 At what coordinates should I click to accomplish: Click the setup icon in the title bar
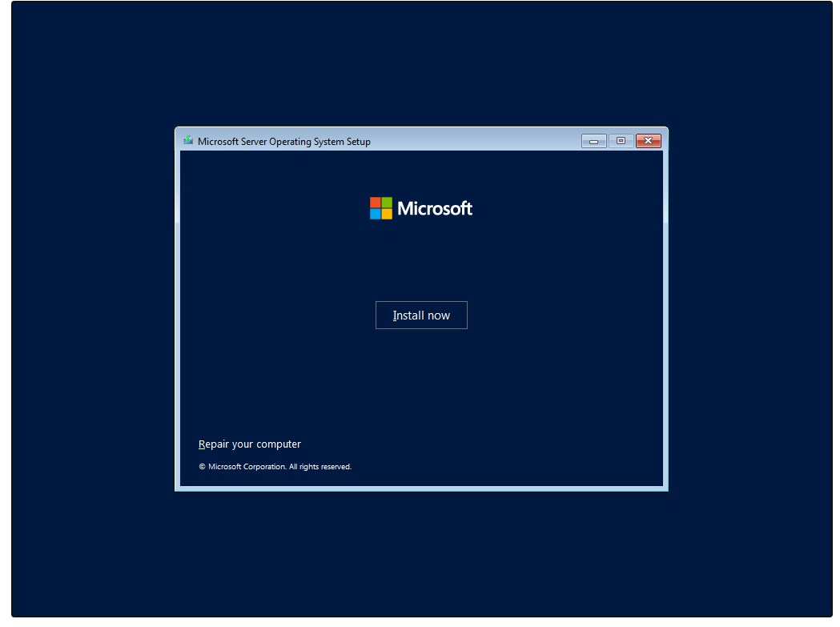[x=188, y=141]
